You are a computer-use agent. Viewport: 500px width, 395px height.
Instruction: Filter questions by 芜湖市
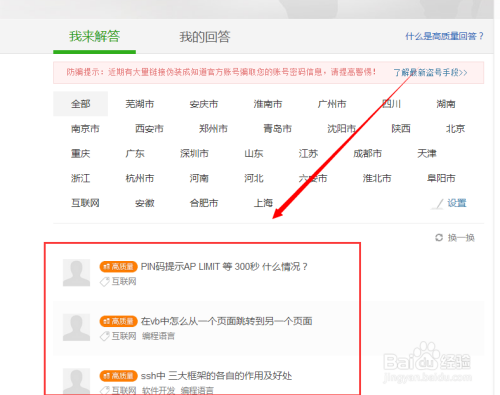pos(140,104)
